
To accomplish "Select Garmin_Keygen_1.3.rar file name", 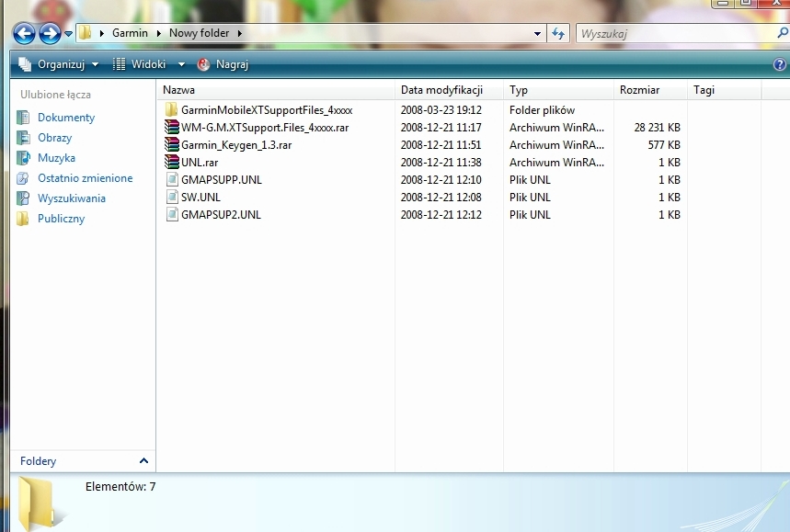I will click(236, 145).
